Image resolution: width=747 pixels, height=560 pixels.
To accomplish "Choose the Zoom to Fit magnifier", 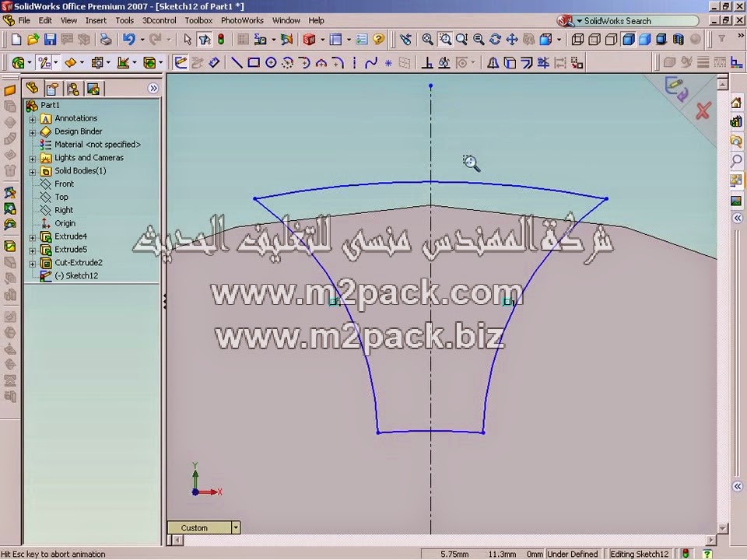I will (428, 40).
